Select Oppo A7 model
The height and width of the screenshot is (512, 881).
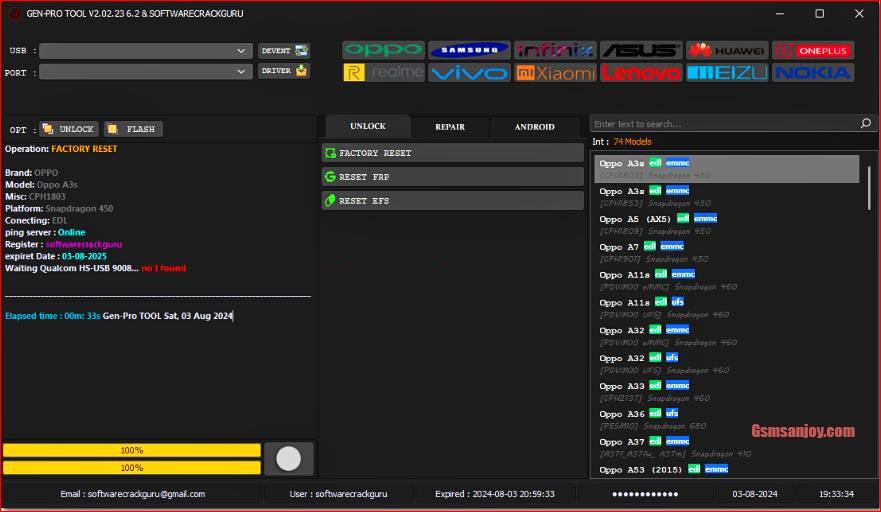point(727,252)
